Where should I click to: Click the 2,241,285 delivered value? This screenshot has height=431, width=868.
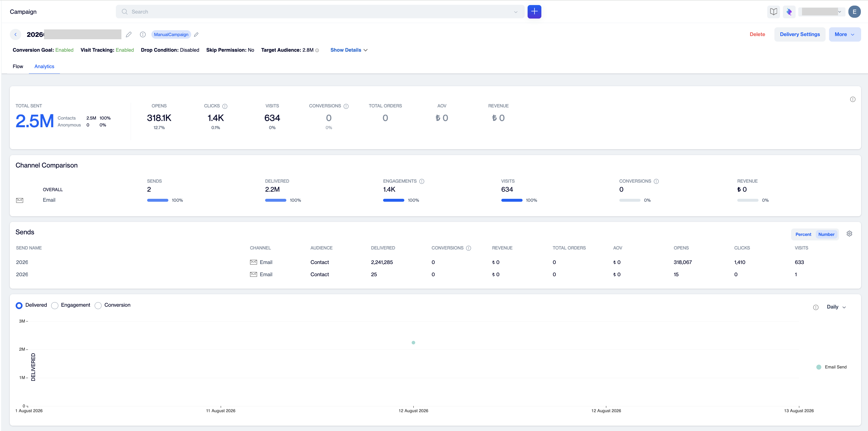point(382,262)
